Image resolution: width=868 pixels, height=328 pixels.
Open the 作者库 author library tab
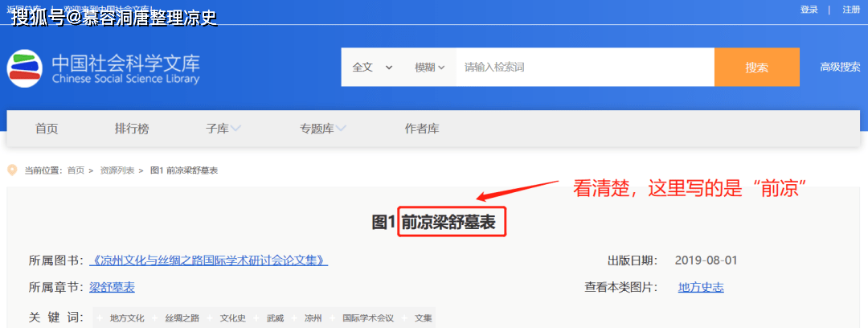point(422,129)
